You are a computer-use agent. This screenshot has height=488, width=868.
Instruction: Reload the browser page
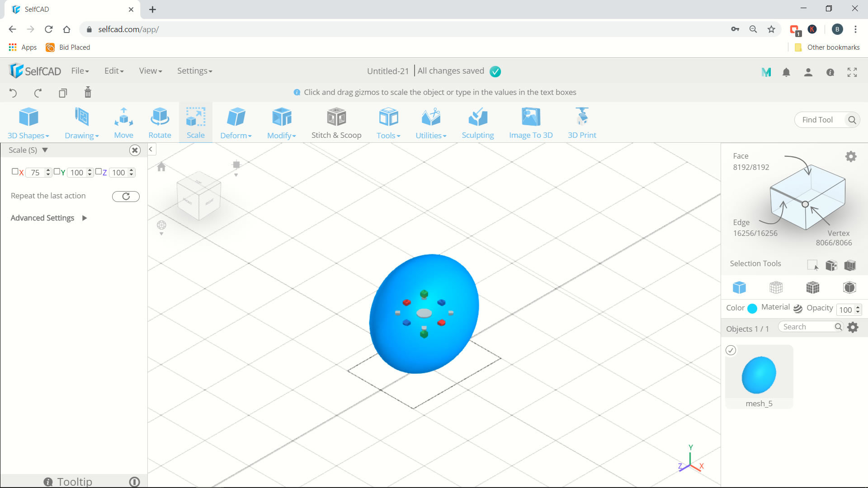pos(49,29)
